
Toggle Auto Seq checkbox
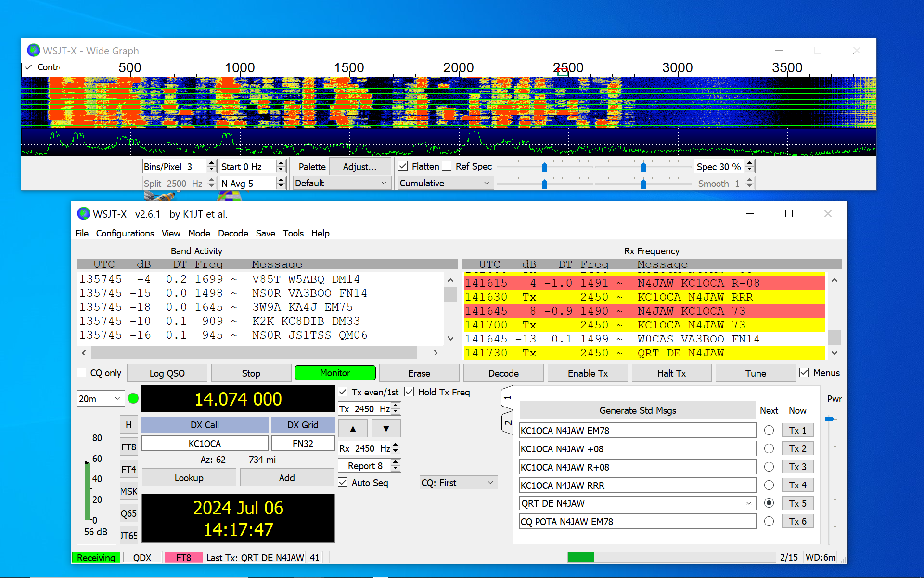(x=343, y=482)
